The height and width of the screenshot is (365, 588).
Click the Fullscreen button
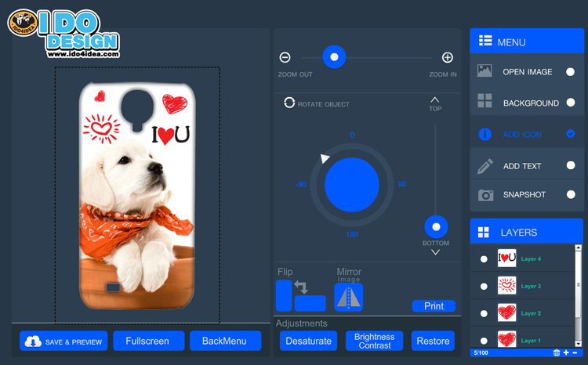click(149, 341)
